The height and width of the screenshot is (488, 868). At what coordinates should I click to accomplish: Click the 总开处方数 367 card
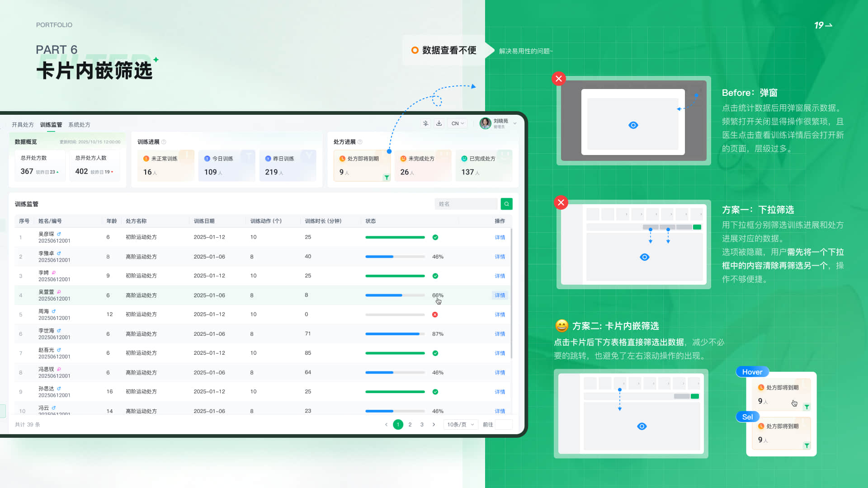click(40, 166)
